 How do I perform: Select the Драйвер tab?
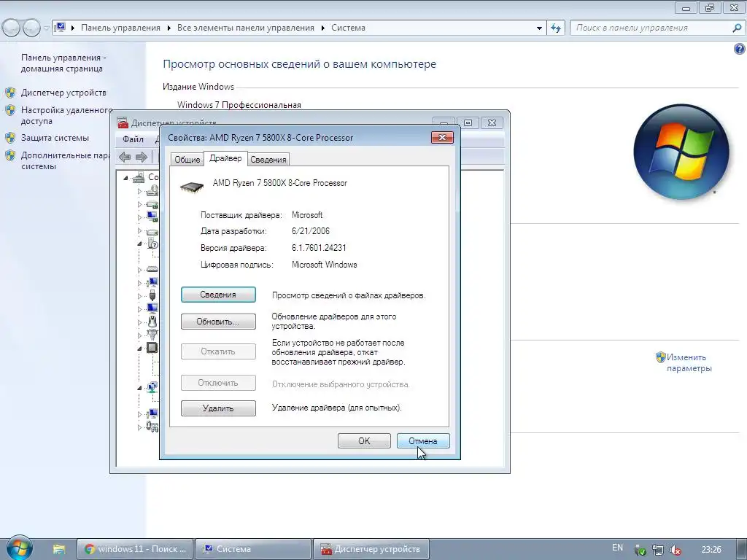coord(225,158)
